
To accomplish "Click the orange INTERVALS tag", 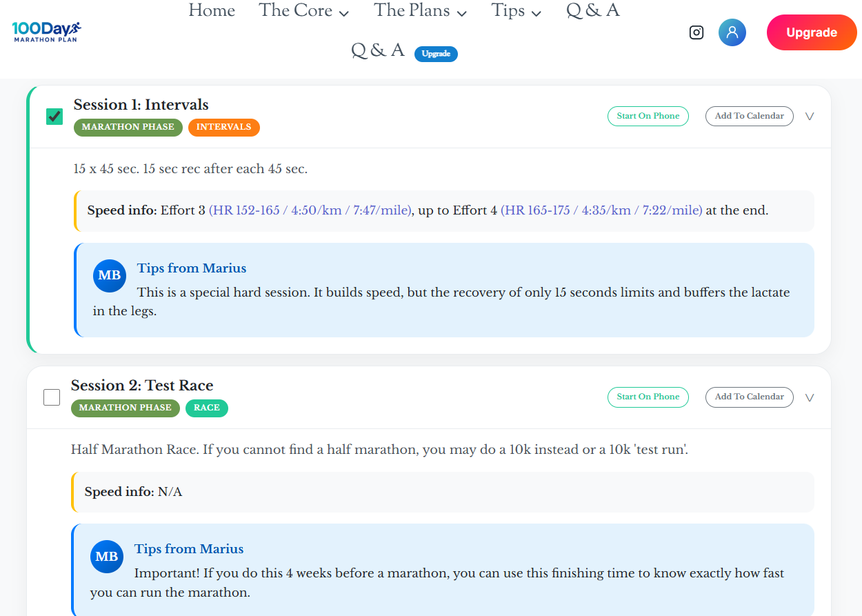I will click(x=223, y=127).
